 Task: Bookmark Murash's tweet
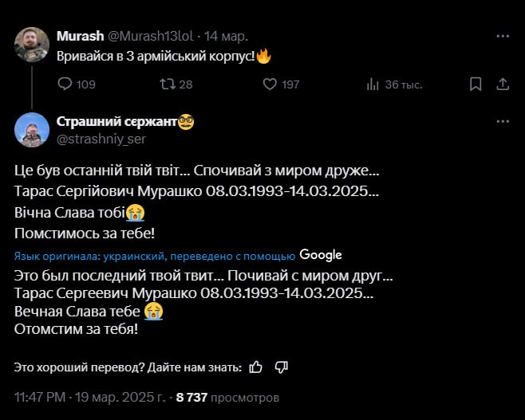(x=476, y=84)
